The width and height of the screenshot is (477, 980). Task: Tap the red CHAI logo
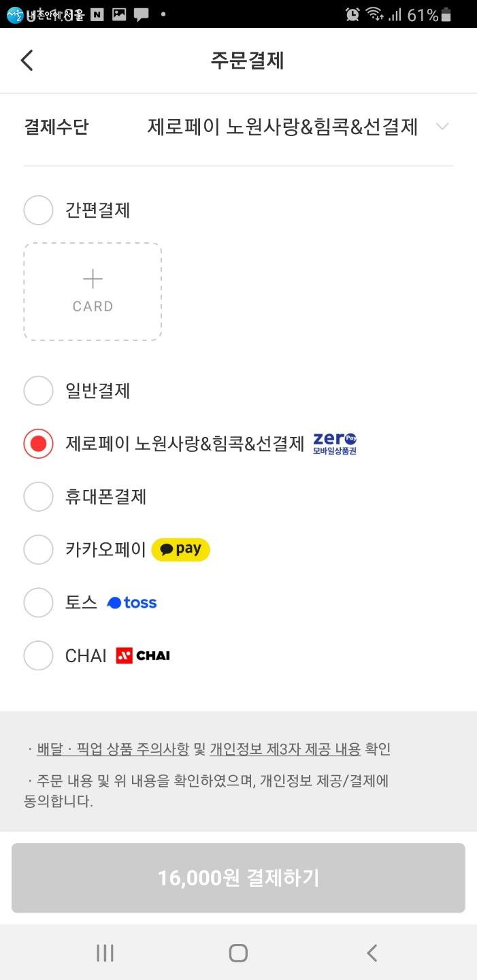(x=143, y=656)
